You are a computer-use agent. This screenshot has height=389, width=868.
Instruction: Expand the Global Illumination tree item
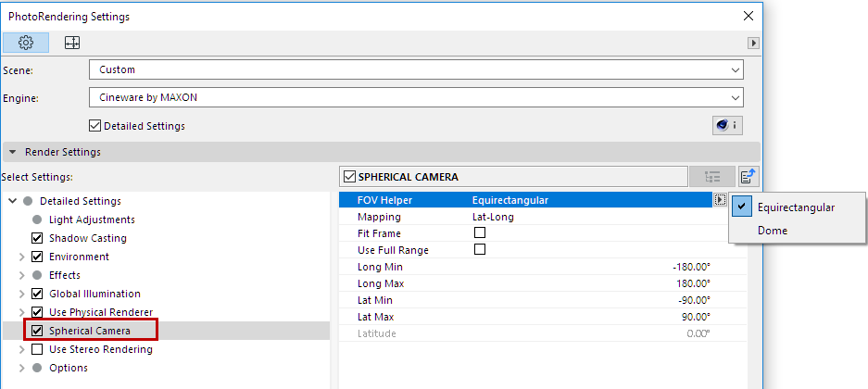click(22, 294)
